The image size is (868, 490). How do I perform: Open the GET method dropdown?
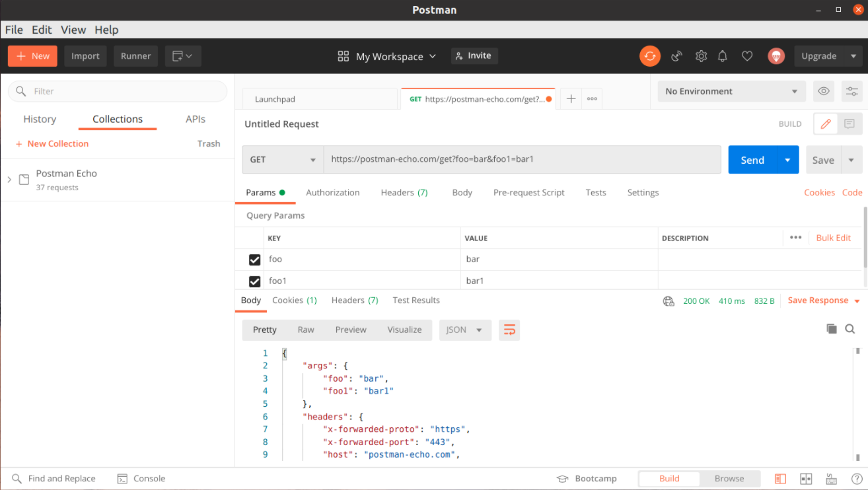click(x=283, y=160)
